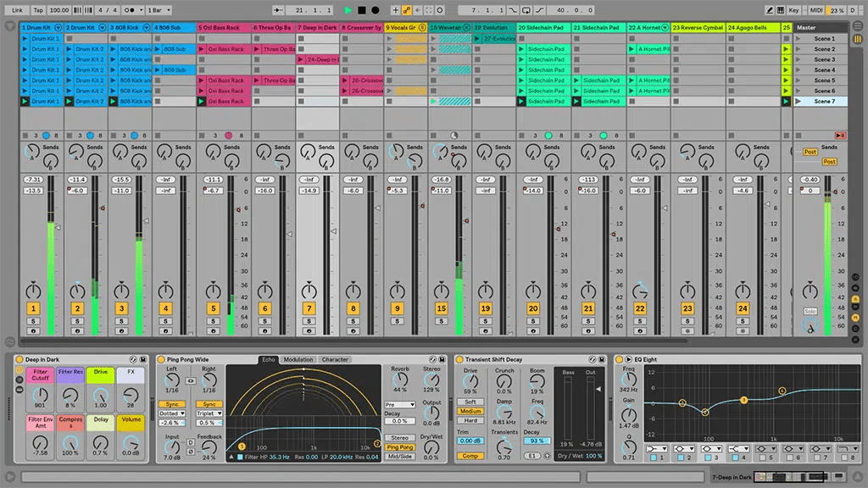Click the Follow arrow icon in the transport
Screen dimensions: 868x488
[418, 9]
